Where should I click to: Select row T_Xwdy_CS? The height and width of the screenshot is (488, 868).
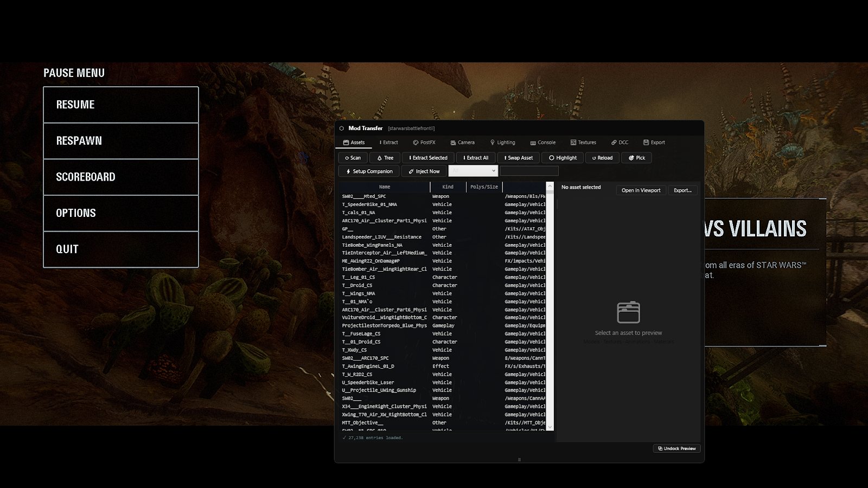tap(443, 350)
